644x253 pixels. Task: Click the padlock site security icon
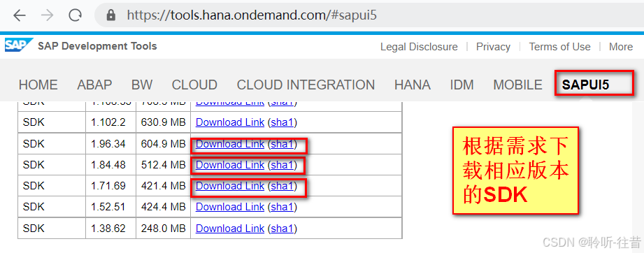pos(111,15)
